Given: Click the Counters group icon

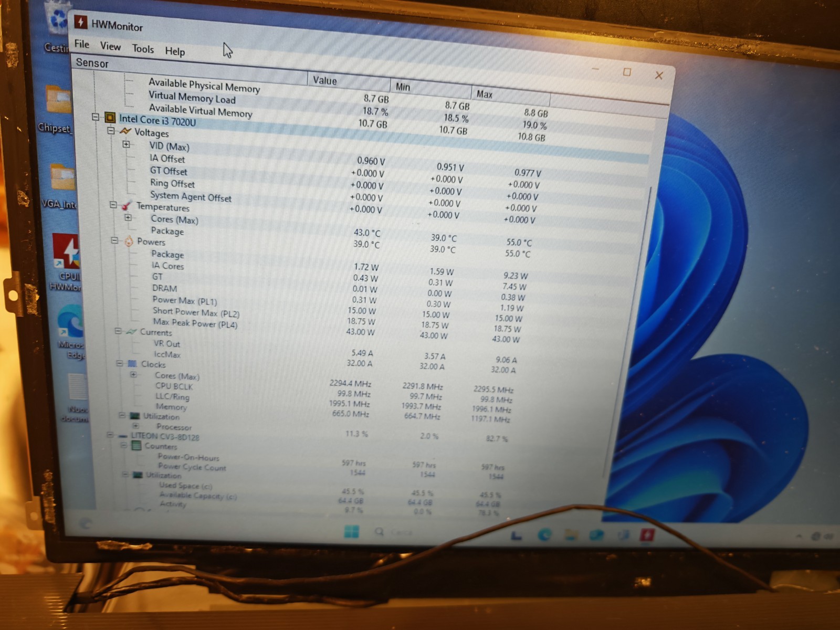Looking at the screenshot, I should [136, 446].
